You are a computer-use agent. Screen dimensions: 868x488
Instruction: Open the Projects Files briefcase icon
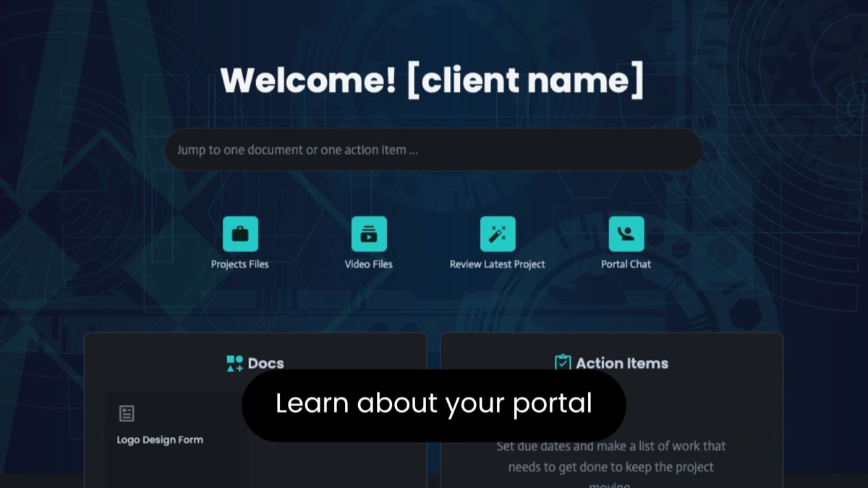(240, 234)
